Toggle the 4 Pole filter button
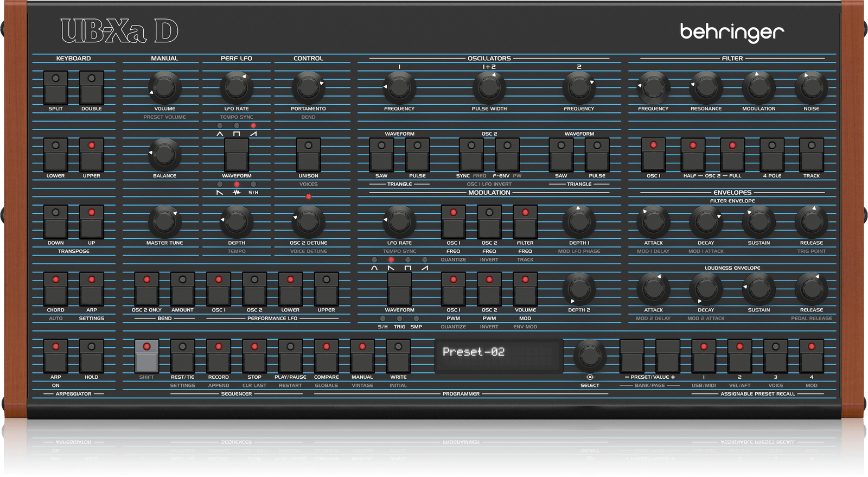Image resolution: width=868 pixels, height=477 pixels. click(x=772, y=155)
